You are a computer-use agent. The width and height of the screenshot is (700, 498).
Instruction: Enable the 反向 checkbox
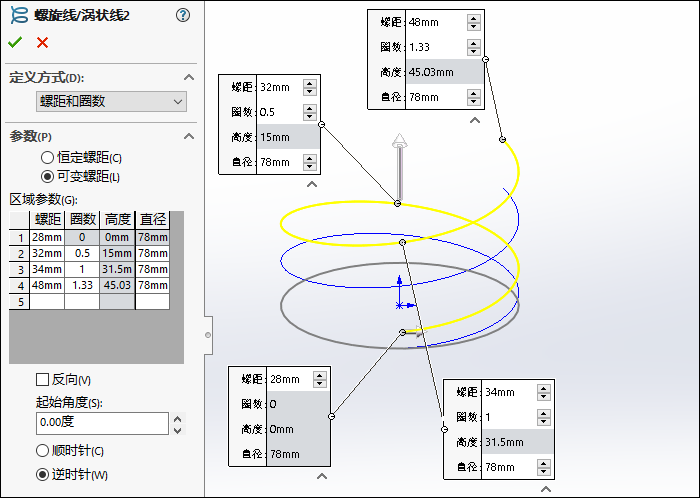point(42,380)
